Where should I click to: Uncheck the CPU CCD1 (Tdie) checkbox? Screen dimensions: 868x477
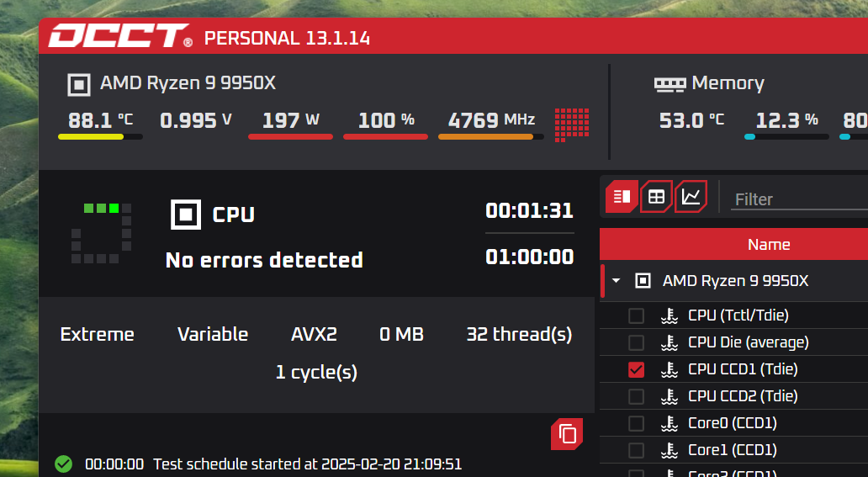(x=637, y=369)
